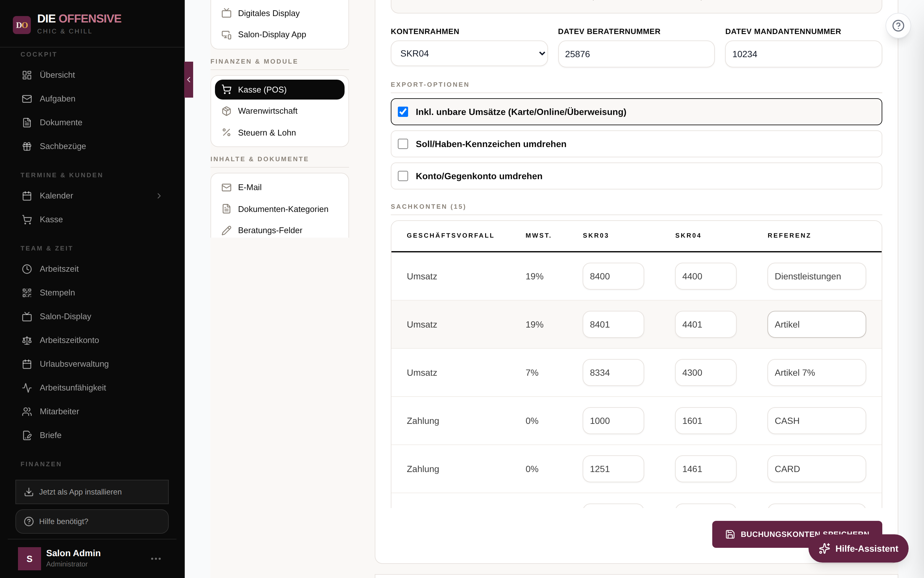
Task: Go to Mitarbeiter in the sidebar
Action: pos(92,411)
